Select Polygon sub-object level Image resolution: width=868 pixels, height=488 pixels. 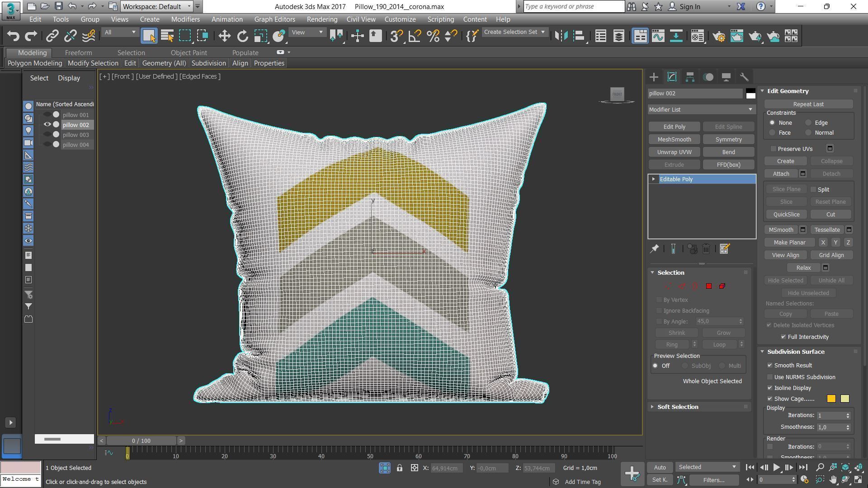709,286
